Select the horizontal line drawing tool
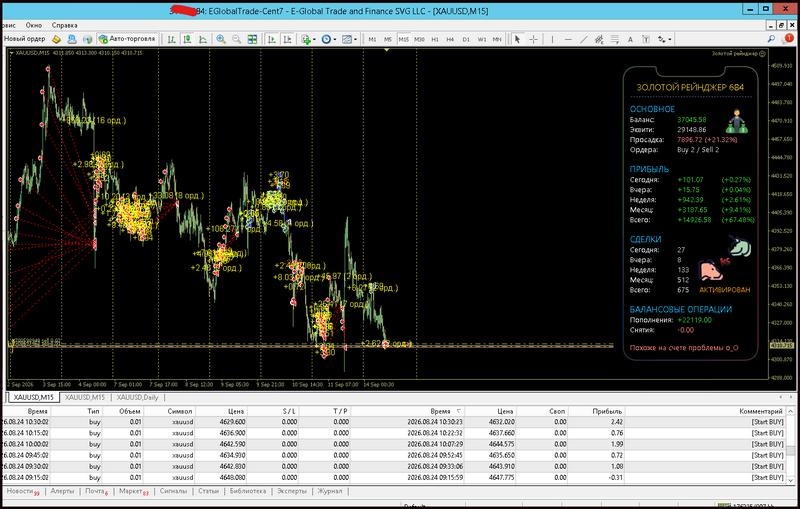Image resolution: width=800 pixels, height=509 pixels. pyautogui.click(x=568, y=39)
